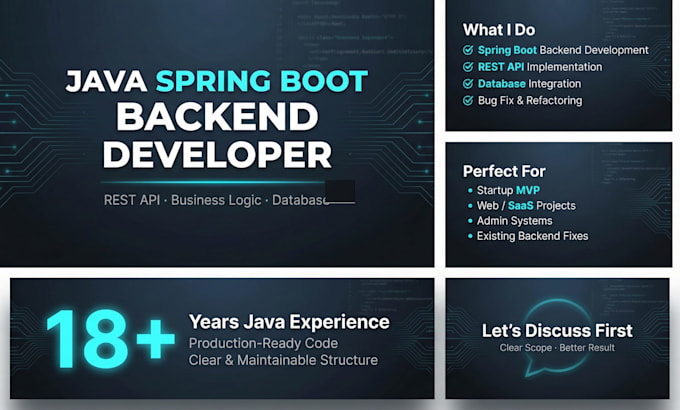This screenshot has width=680, height=410.
Task: Open the 18+ Years Java Experience banner
Action: (x=222, y=338)
